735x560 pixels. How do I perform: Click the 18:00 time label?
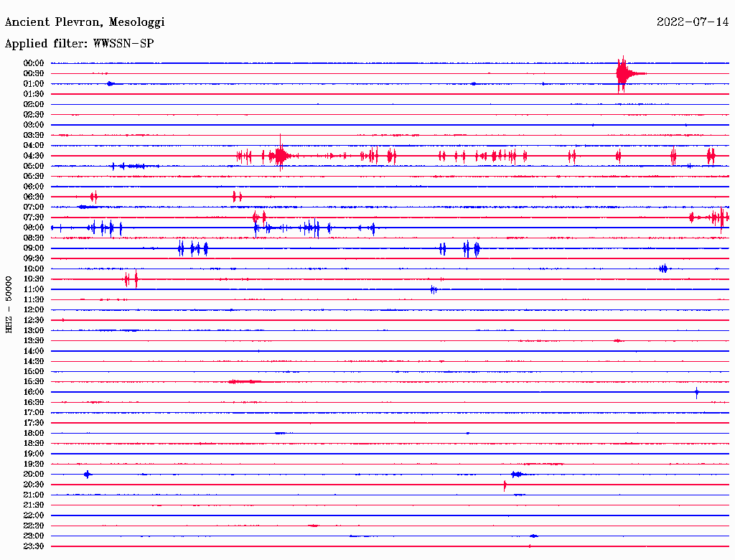pos(34,433)
